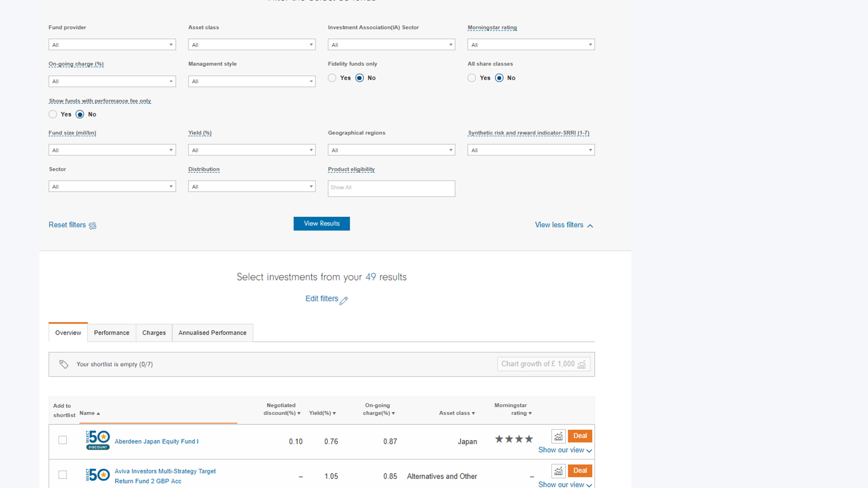Click the shortlist tag icon
Screen dimensions: 868x488
click(x=64, y=364)
